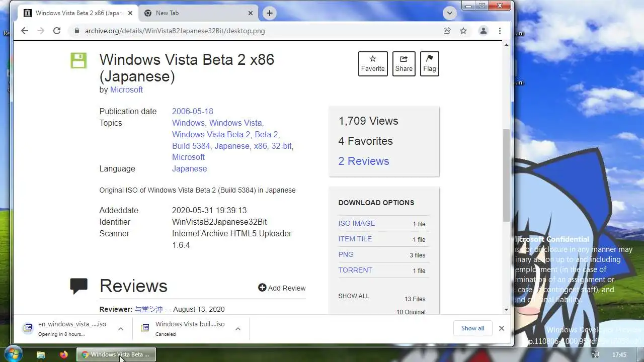The image size is (644, 362).
Task: Click the PNG download option
Action: coord(346,254)
